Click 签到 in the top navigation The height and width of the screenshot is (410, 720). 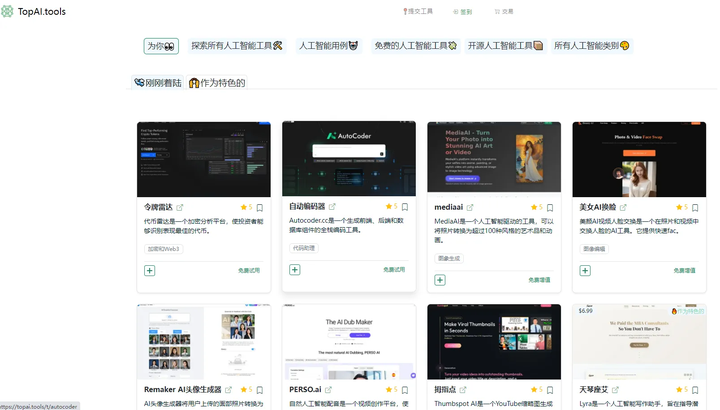(462, 11)
